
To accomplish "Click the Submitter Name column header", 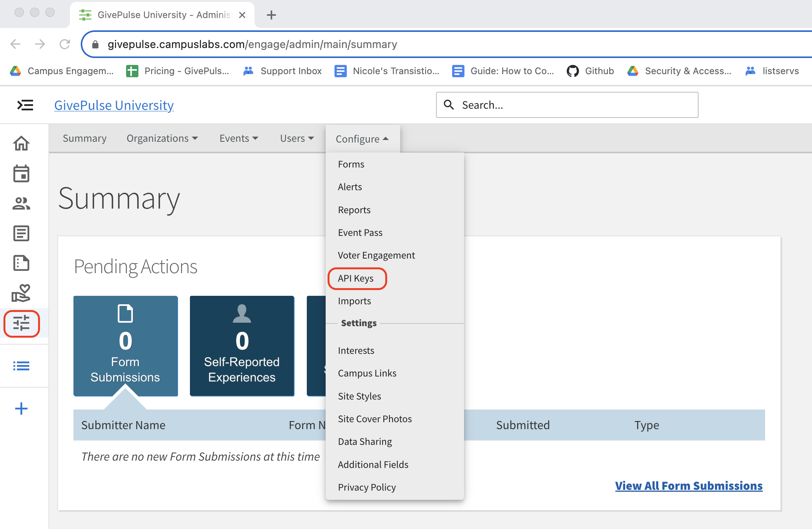I will [123, 425].
